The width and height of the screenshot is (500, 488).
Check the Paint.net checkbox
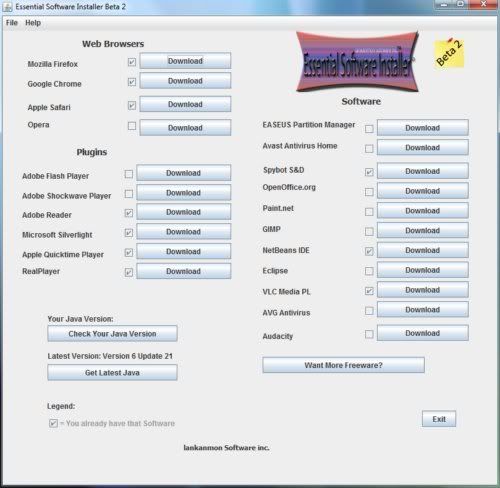pos(369,212)
